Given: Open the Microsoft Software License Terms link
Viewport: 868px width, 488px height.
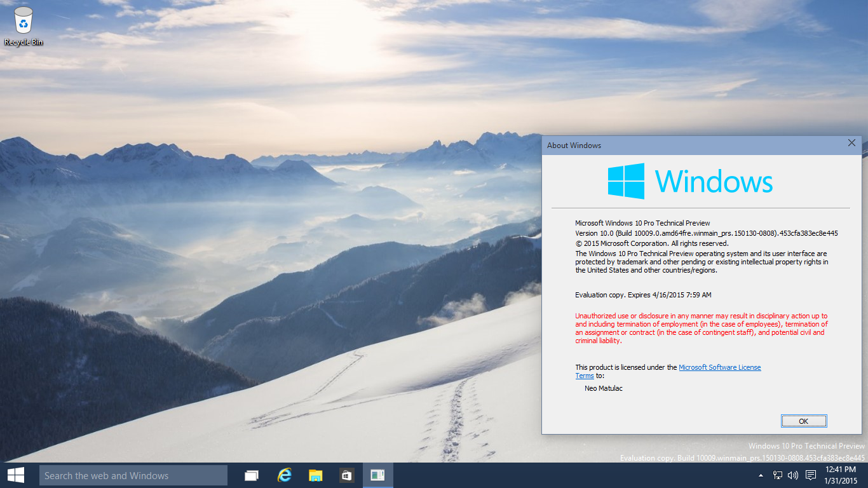Looking at the screenshot, I should tap(719, 367).
